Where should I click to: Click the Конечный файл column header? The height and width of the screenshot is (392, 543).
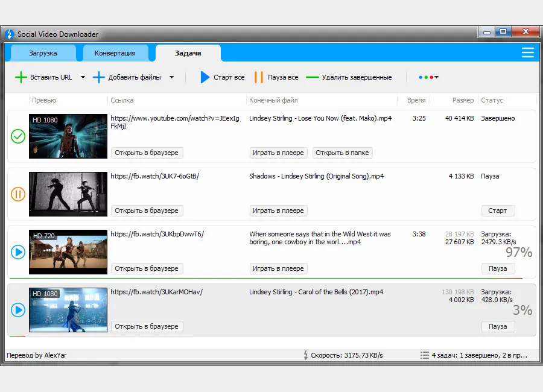[x=273, y=100]
